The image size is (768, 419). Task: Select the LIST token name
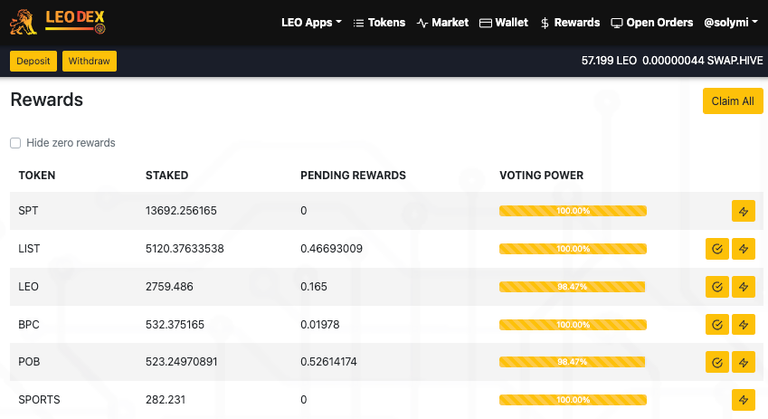[x=29, y=249]
